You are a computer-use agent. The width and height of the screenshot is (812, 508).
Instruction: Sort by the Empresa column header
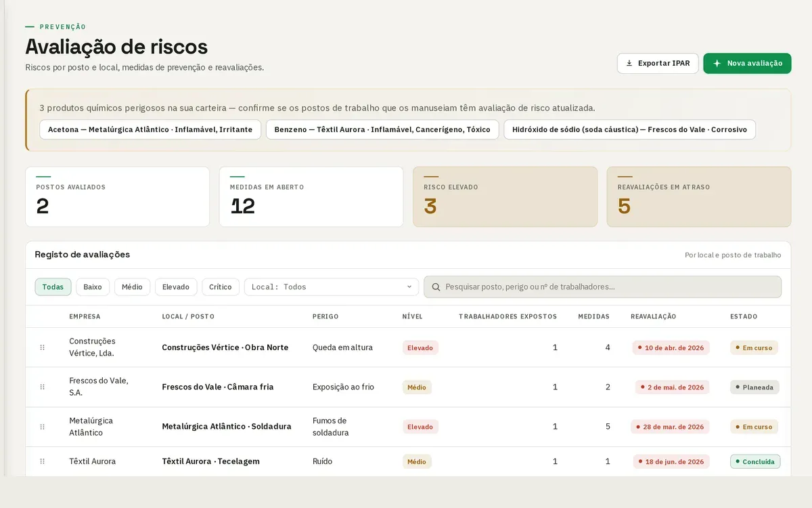click(85, 316)
